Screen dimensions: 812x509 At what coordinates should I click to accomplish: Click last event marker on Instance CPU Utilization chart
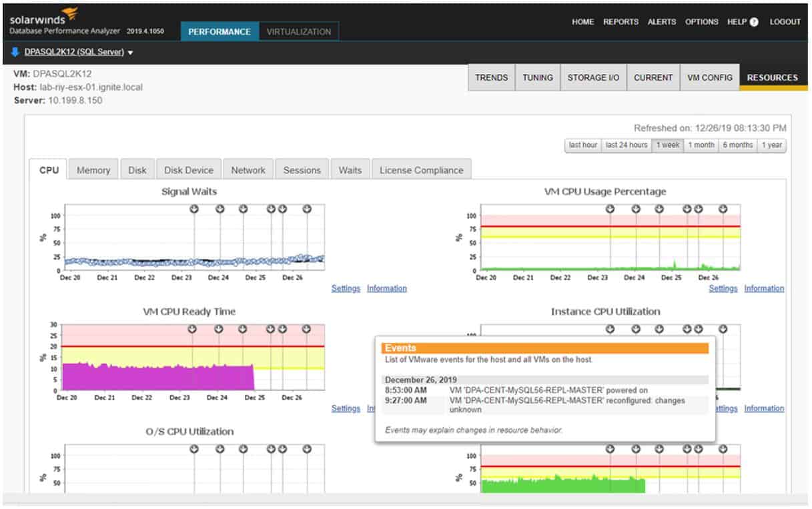[723, 329]
